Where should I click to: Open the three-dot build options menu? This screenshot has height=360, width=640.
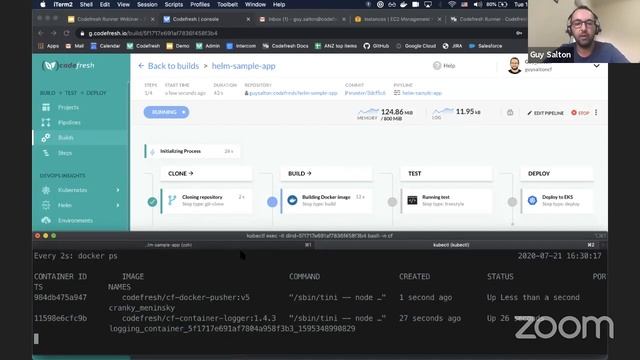596,112
